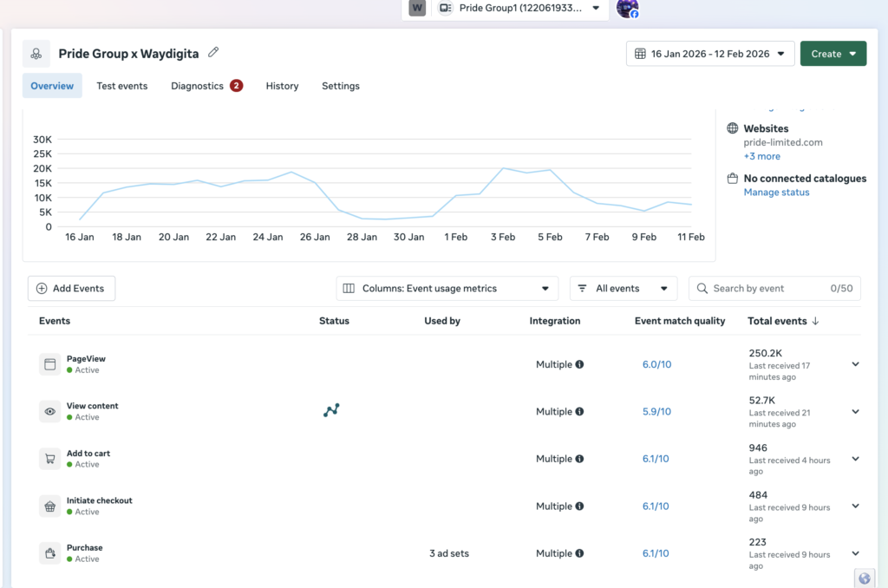
Task: Click the View content status graph icon
Action: pyautogui.click(x=331, y=410)
